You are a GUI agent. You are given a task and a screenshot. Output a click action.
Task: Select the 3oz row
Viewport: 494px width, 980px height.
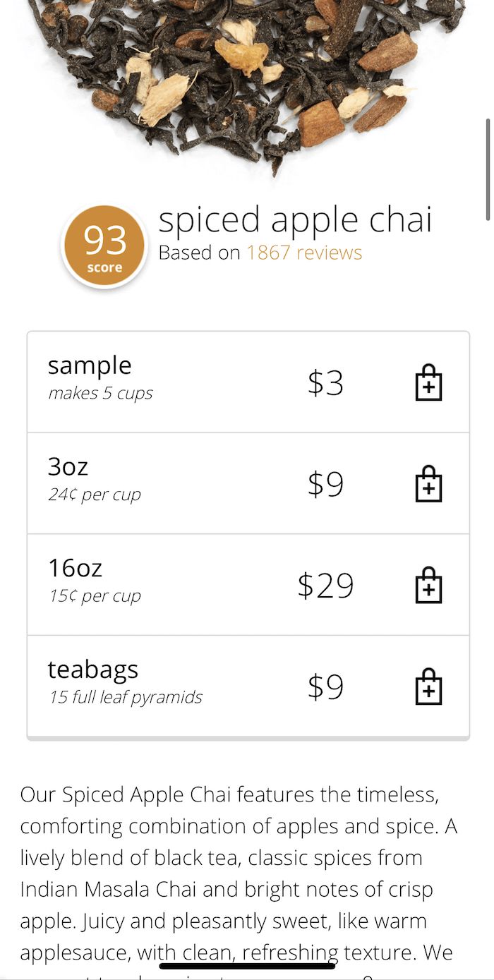[248, 483]
